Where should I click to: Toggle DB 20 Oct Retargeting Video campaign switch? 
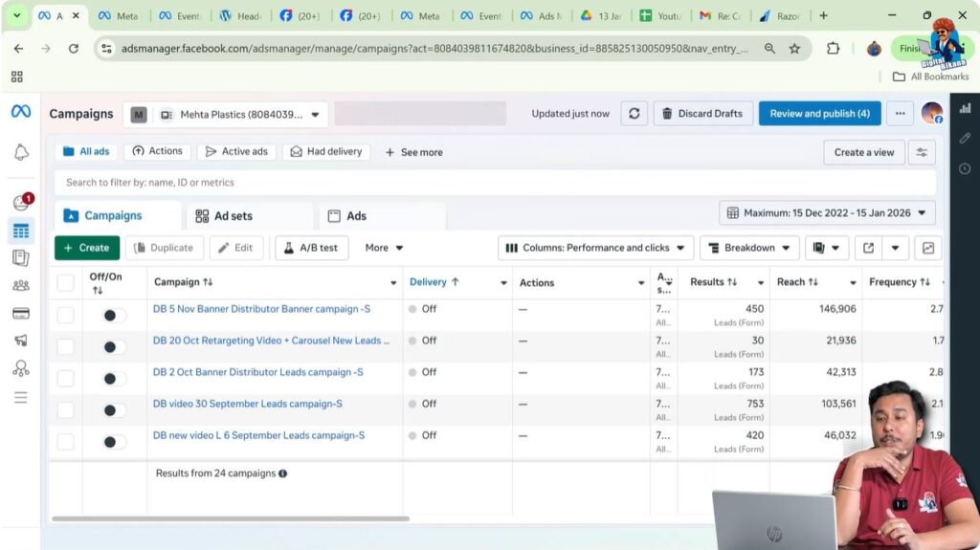(113, 346)
